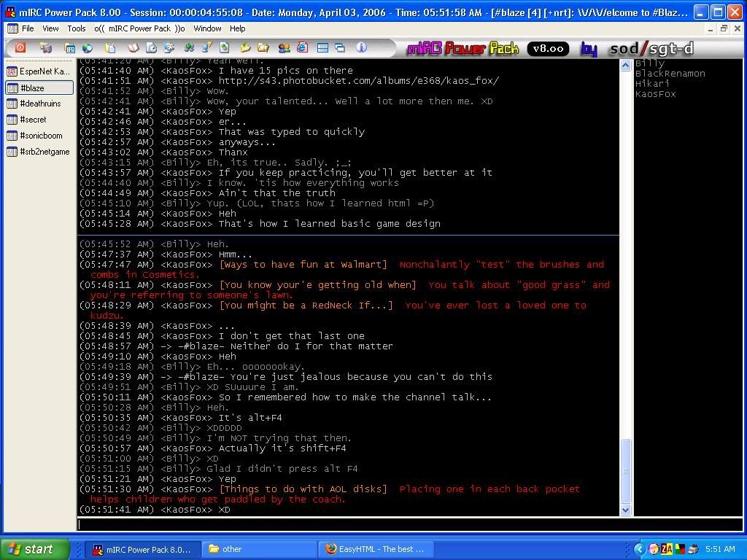747x560 pixels.
Task: Click the colored squares tray icon
Action: [680, 549]
